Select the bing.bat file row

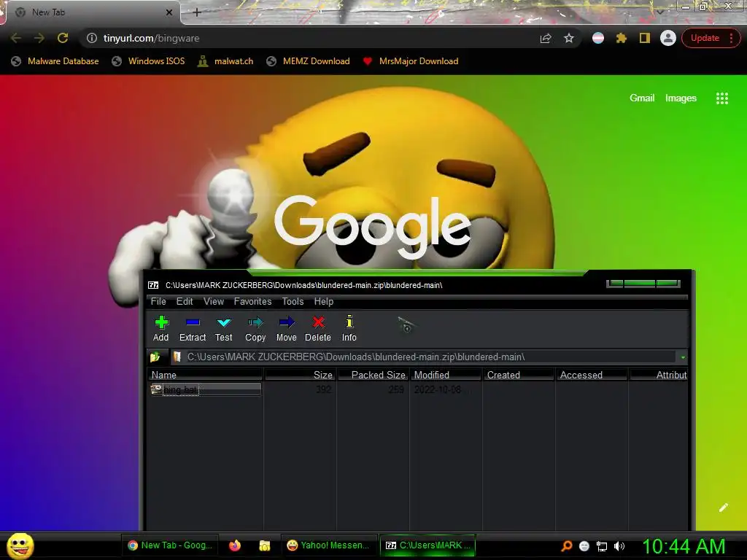tap(206, 389)
